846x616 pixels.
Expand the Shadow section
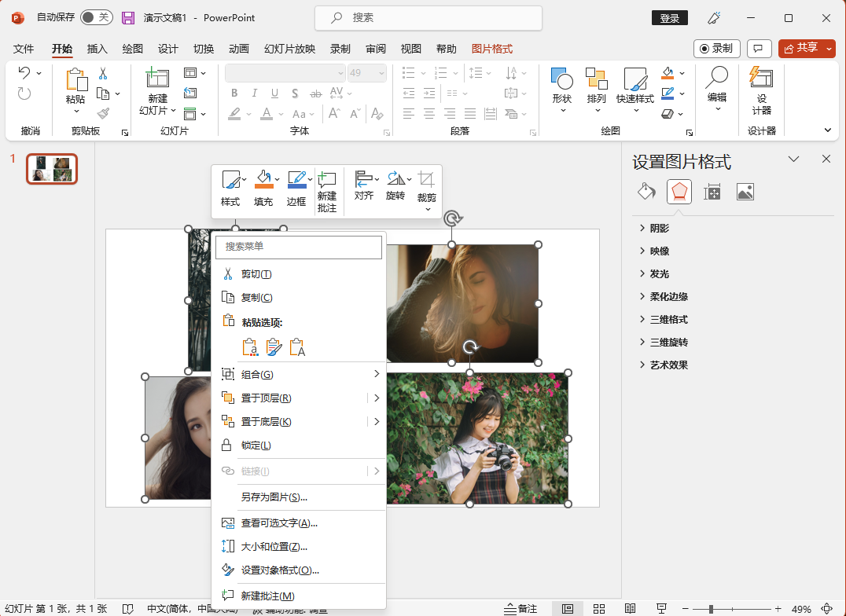660,229
